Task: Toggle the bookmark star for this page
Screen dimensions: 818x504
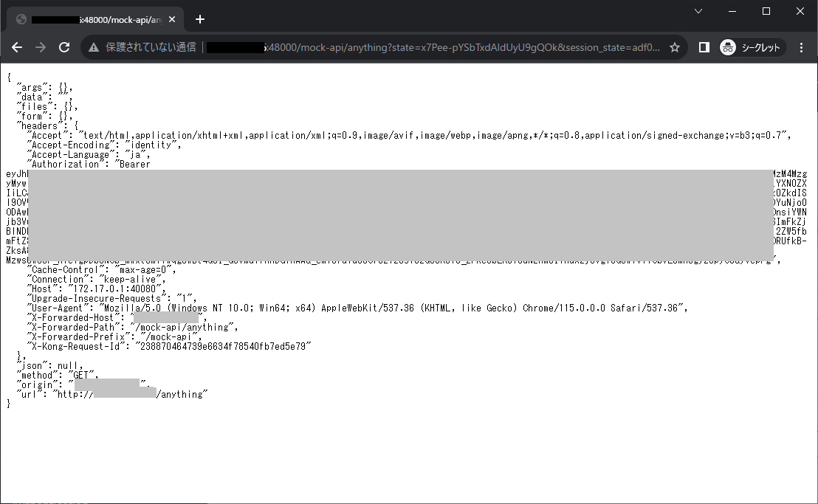Action: tap(674, 46)
